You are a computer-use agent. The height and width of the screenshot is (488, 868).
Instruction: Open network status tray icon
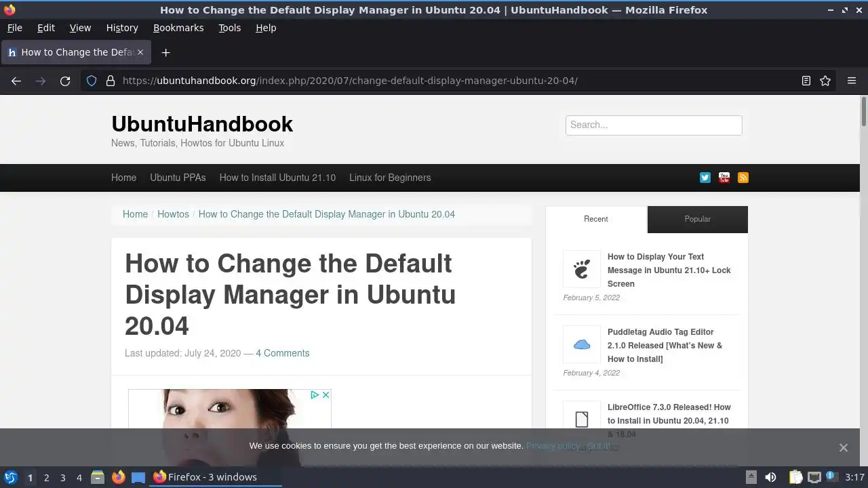(814, 477)
